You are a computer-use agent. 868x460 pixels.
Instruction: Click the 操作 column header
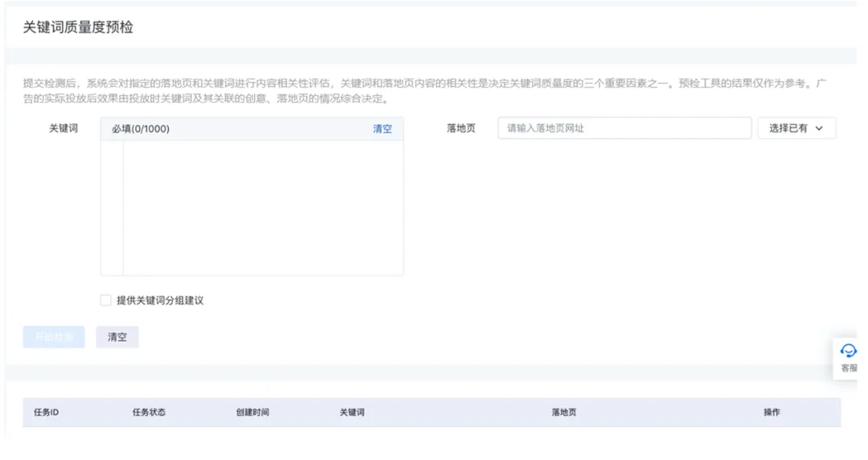[772, 413]
